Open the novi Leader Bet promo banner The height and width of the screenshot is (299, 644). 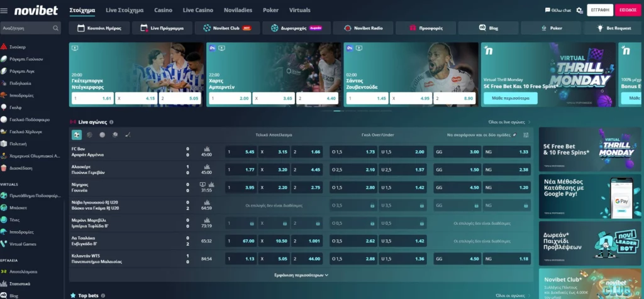[x=590, y=243]
